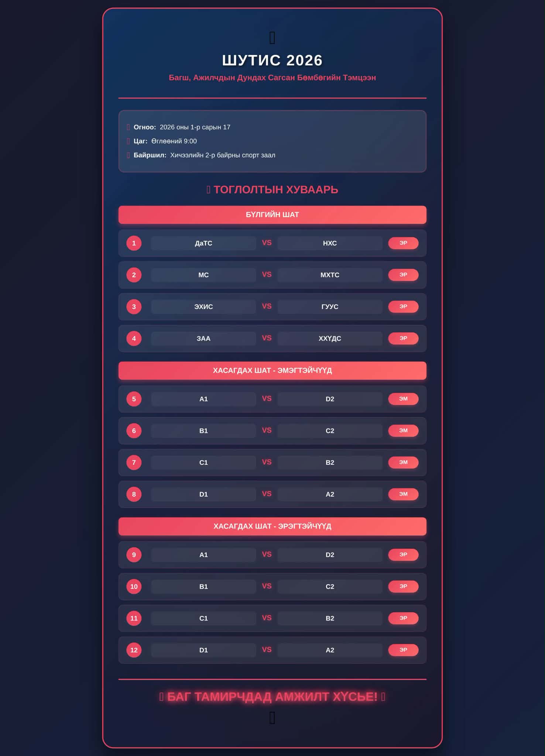Click the ЭР tag on match 3

(x=403, y=306)
